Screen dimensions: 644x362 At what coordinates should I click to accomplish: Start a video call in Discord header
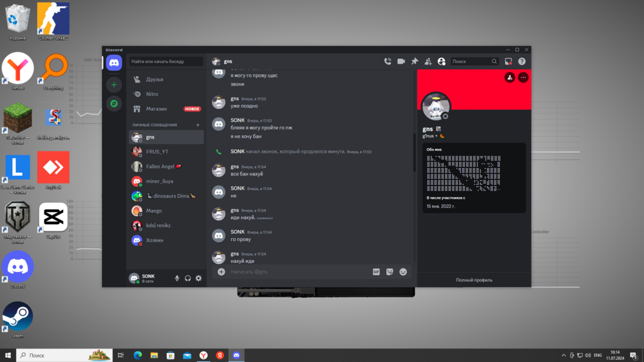[x=401, y=61]
